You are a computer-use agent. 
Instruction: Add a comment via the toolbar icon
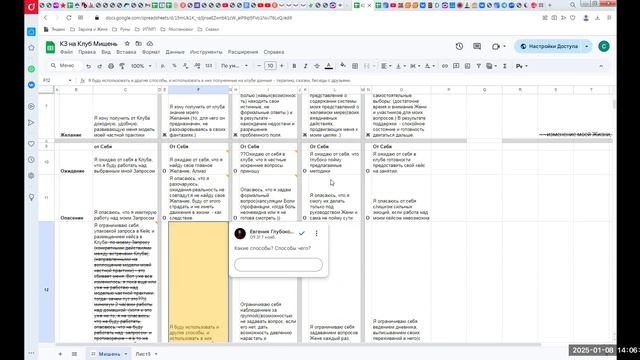456,66
